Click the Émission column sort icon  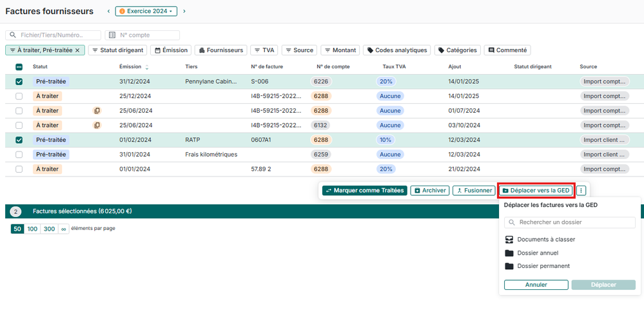(x=147, y=67)
